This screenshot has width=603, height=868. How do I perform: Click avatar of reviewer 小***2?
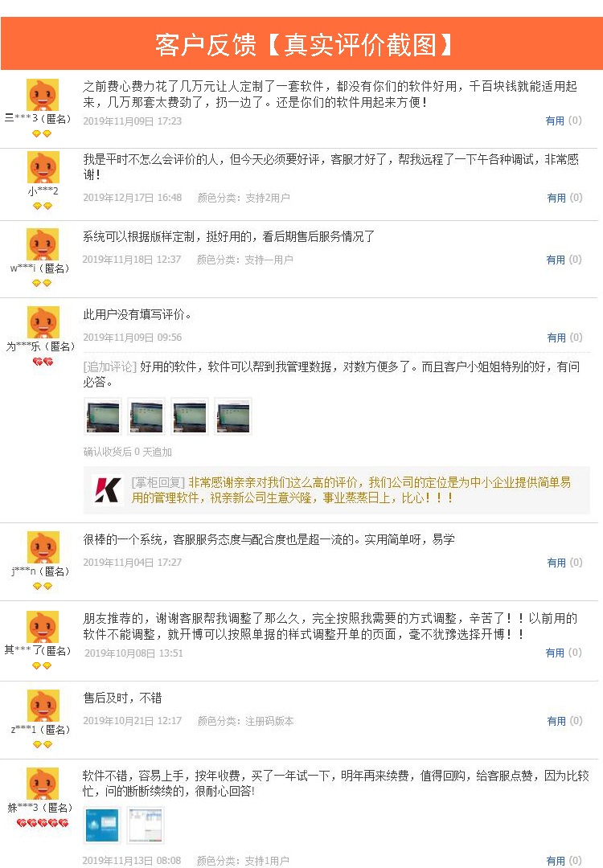tap(43, 167)
